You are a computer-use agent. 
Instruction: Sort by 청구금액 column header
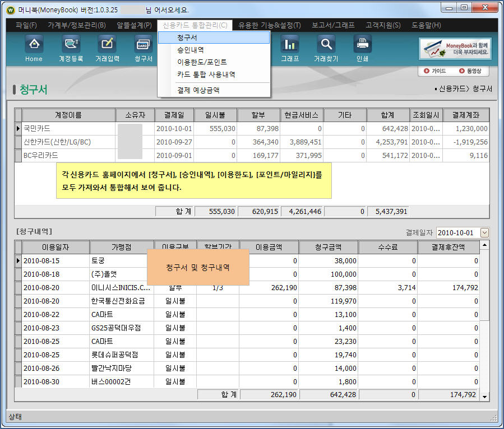[328, 247]
